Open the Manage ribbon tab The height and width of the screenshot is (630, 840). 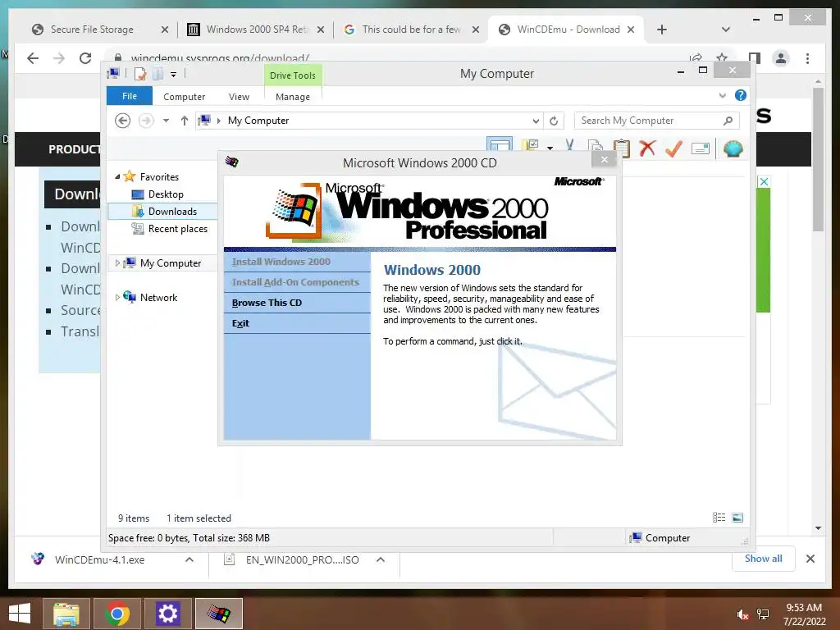[293, 97]
